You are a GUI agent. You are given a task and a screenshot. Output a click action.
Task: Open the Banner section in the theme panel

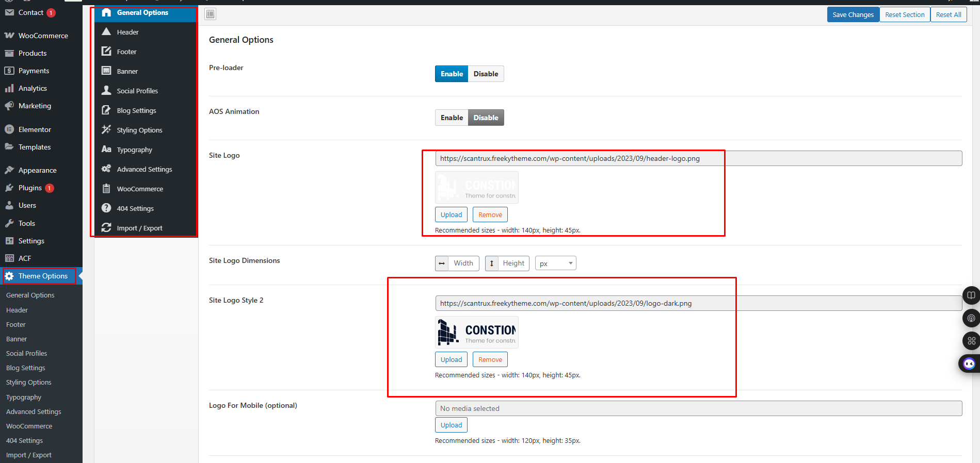(x=127, y=71)
